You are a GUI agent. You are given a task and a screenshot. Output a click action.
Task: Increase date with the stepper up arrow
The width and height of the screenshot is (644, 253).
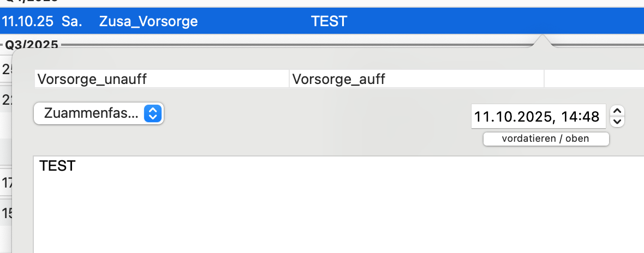pyautogui.click(x=617, y=111)
